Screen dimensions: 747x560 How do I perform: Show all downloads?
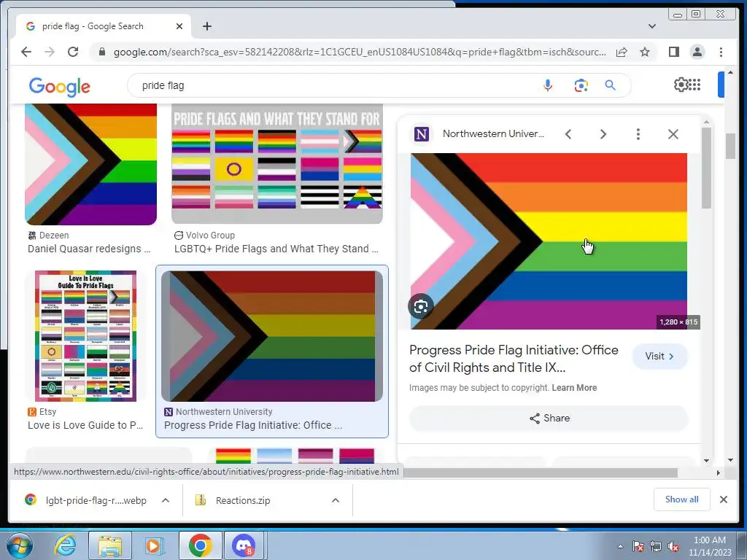click(x=682, y=499)
